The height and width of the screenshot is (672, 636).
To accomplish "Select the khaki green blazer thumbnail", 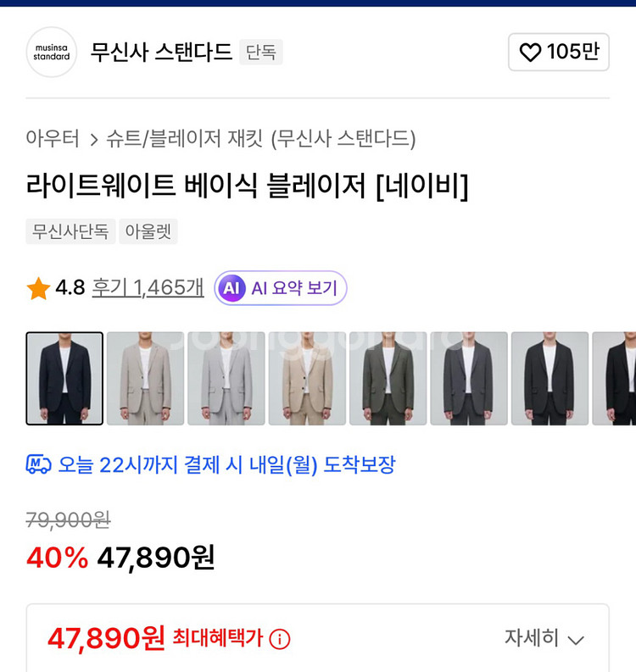I will [x=388, y=378].
